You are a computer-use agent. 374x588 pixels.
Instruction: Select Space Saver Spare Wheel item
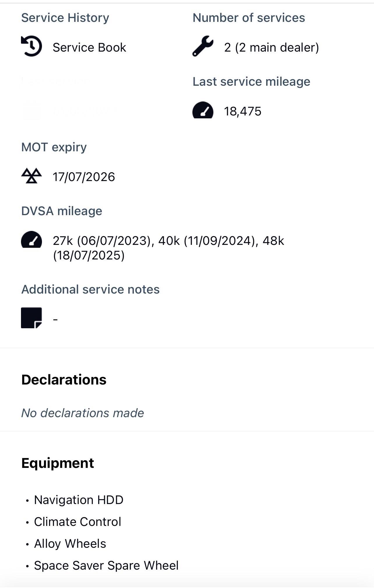coord(106,565)
